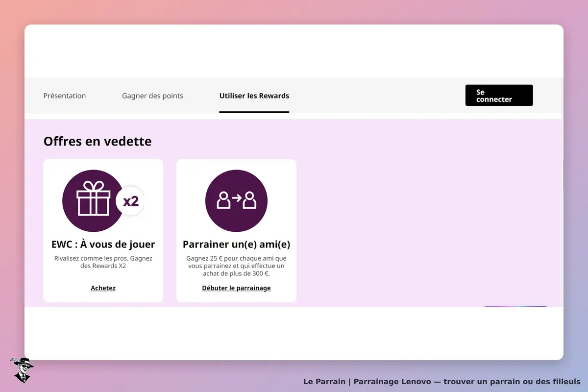The height and width of the screenshot is (392, 588).
Task: Select the Utiliser les Rewards tab
Action: (254, 96)
